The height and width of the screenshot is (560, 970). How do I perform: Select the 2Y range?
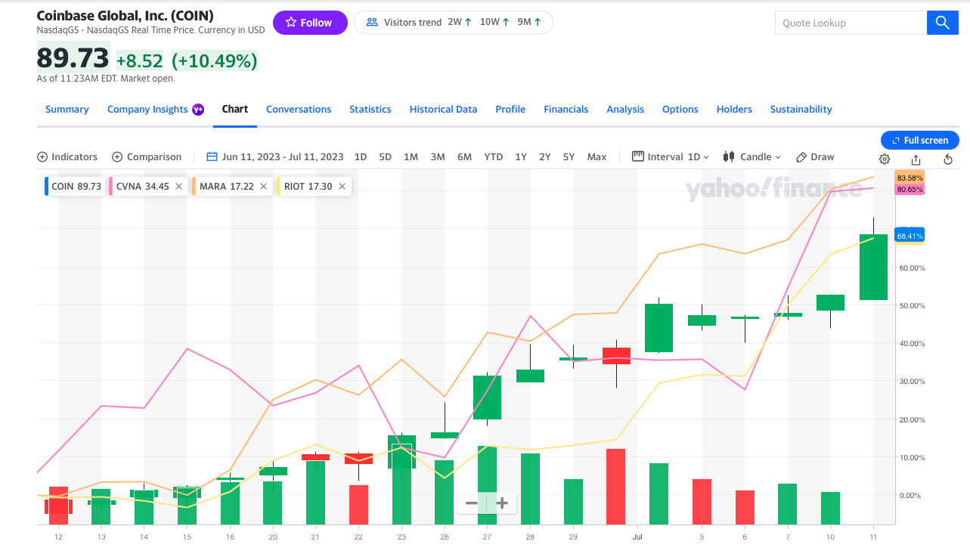[545, 156]
